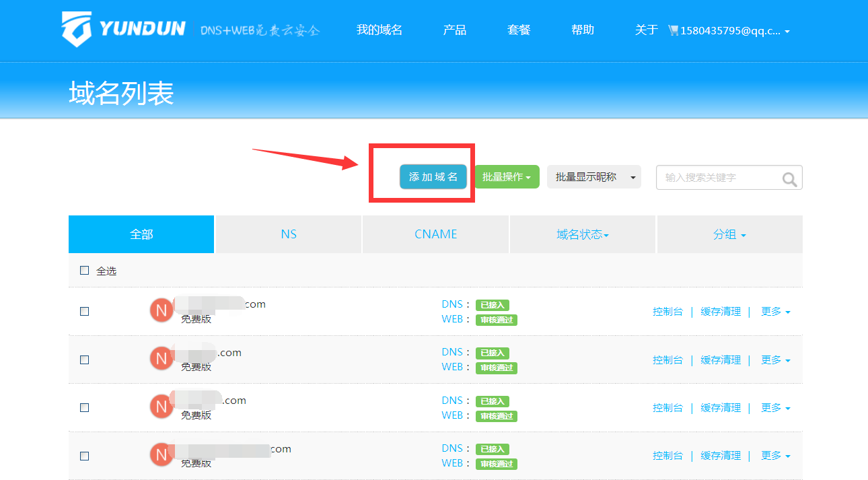Click the 输入搜索关键字 search field

tap(717, 178)
